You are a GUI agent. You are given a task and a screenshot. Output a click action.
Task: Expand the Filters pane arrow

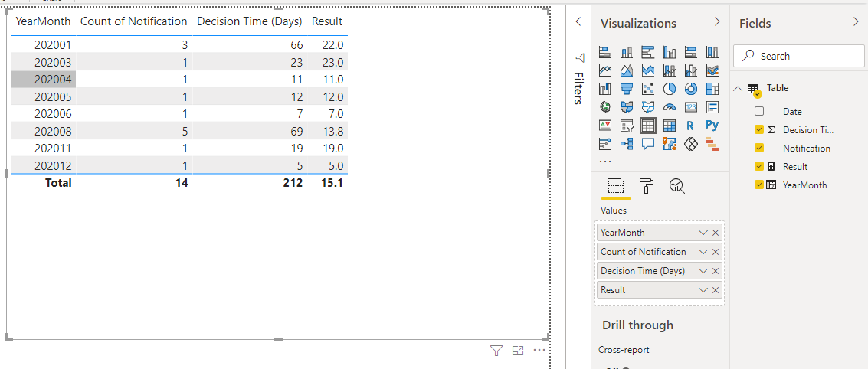(578, 22)
